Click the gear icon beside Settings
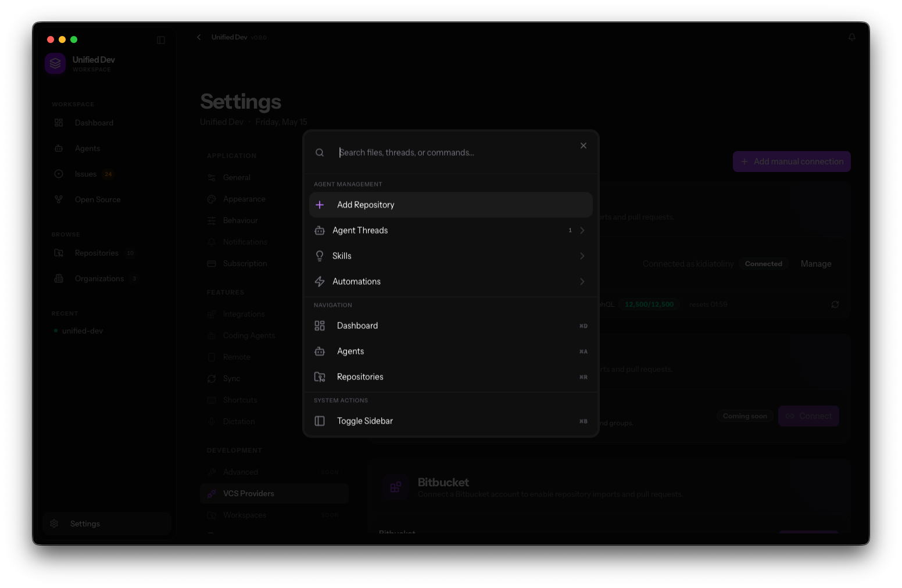The image size is (902, 588). (54, 524)
